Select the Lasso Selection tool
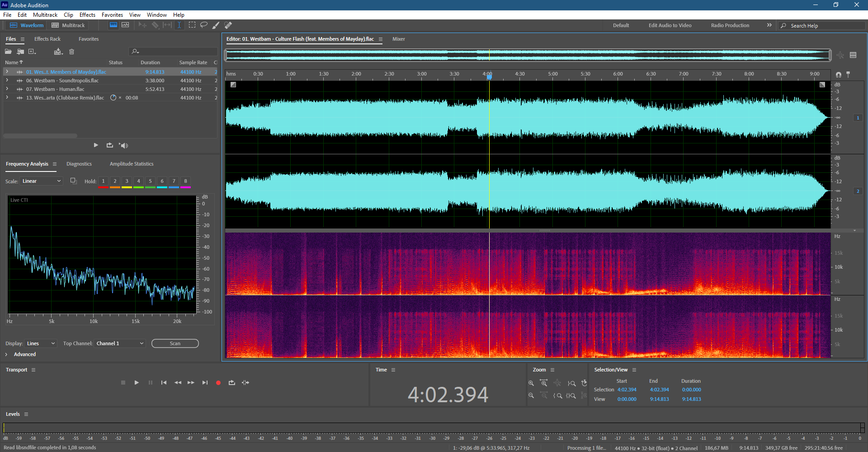 pos(204,25)
